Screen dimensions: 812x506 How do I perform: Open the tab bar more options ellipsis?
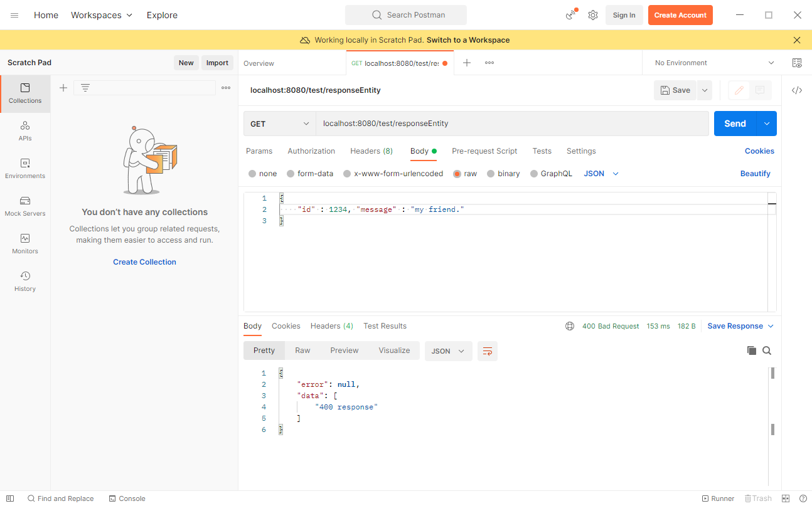[x=489, y=63]
